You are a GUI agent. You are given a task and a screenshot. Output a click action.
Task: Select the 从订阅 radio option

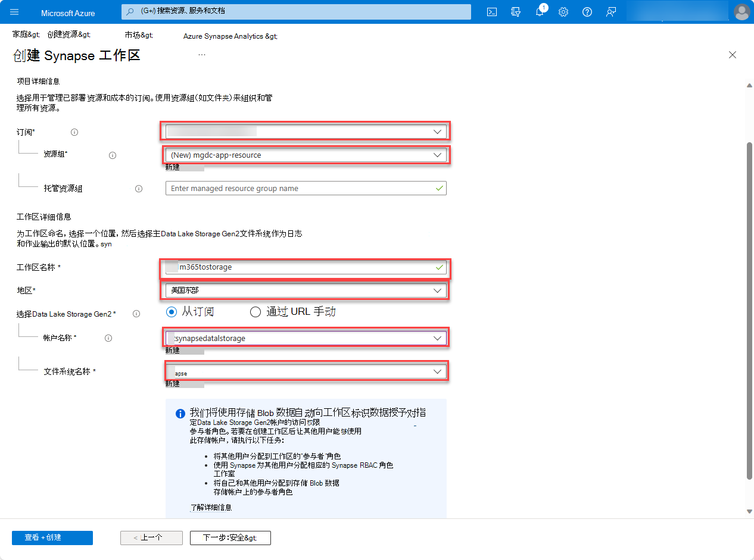pos(172,312)
